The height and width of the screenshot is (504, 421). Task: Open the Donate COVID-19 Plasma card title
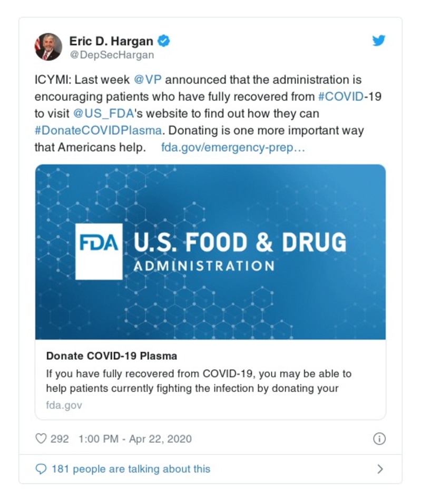pyautogui.click(x=112, y=355)
